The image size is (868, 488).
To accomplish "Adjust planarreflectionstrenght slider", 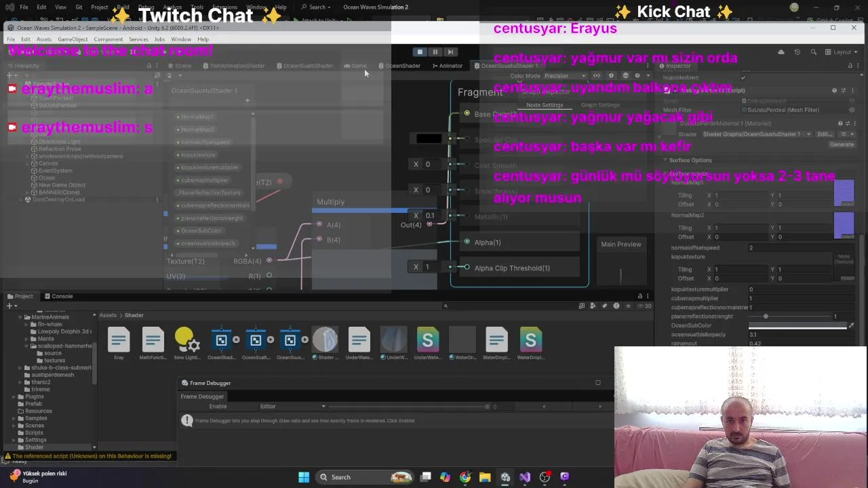I will click(x=789, y=317).
